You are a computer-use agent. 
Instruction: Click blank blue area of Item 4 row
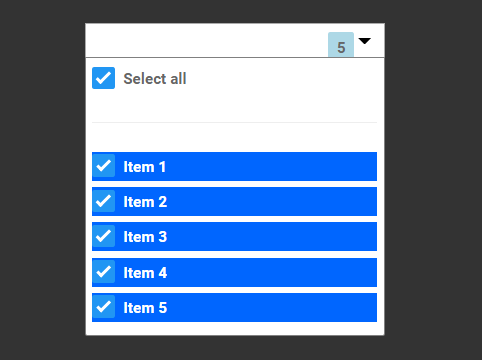(272, 273)
